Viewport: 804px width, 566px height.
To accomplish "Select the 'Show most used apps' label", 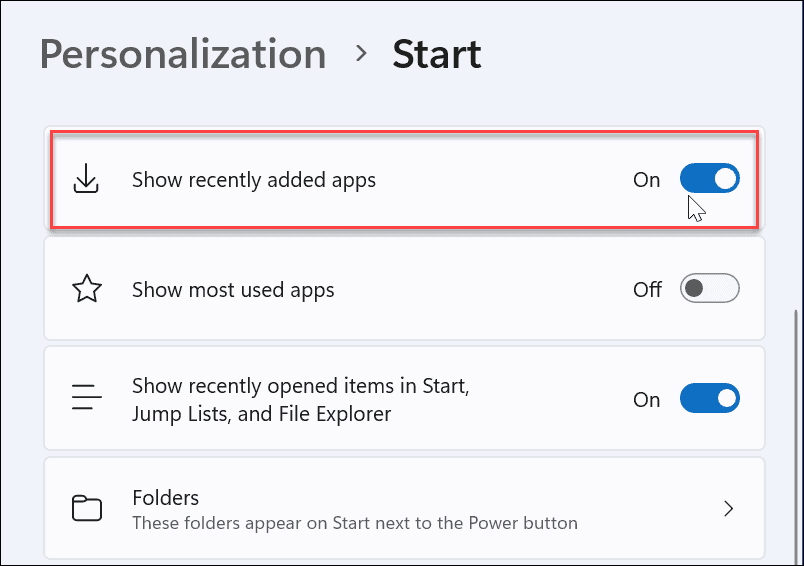I will pyautogui.click(x=233, y=290).
